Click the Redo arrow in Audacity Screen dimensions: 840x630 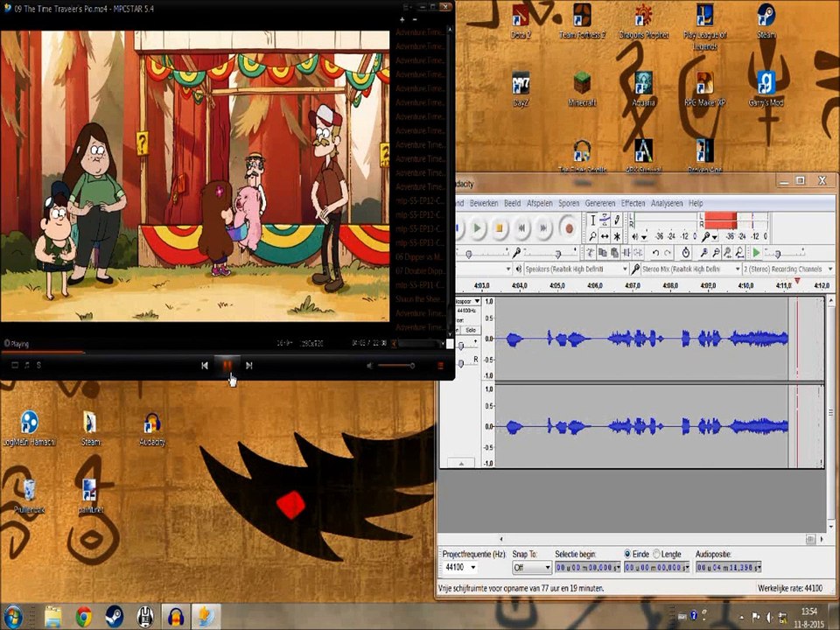(668, 252)
